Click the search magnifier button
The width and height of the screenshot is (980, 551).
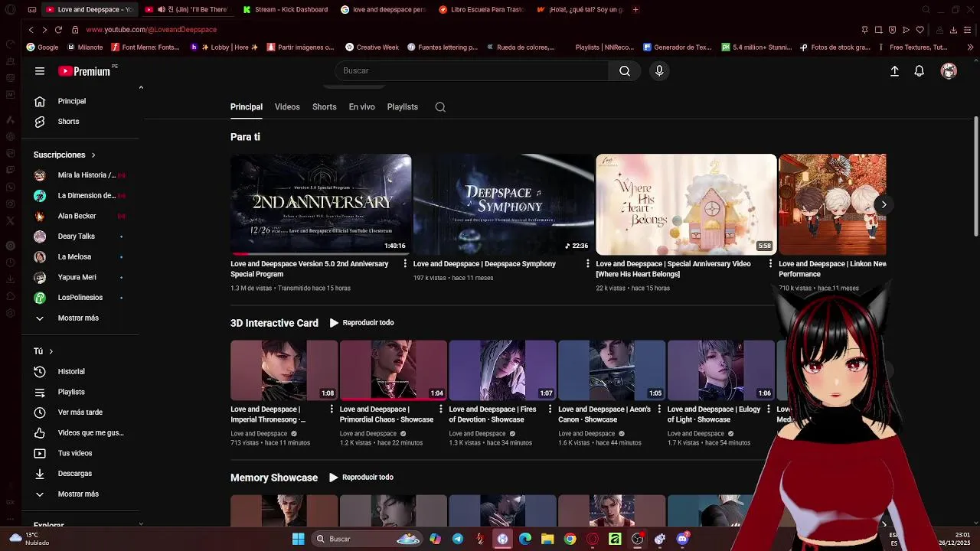[x=625, y=70]
